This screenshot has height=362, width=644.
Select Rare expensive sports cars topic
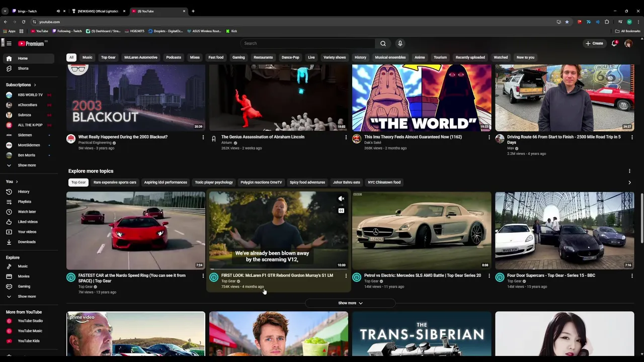point(115,183)
